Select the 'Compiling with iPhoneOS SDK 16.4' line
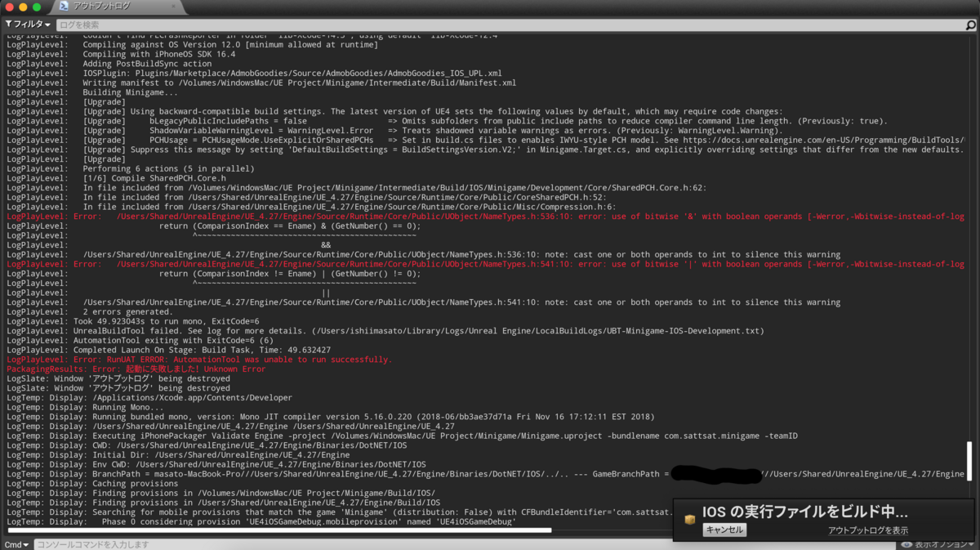The width and height of the screenshot is (980, 550). click(x=120, y=54)
